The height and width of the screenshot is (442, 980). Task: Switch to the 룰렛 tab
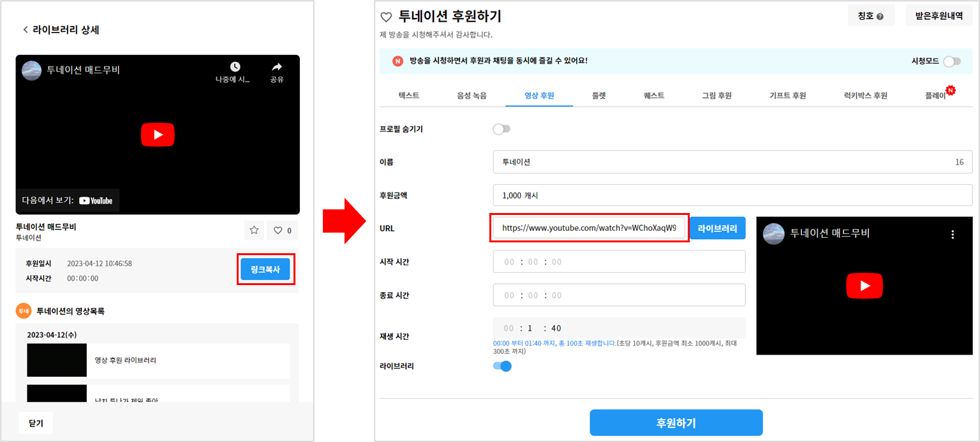tap(598, 96)
